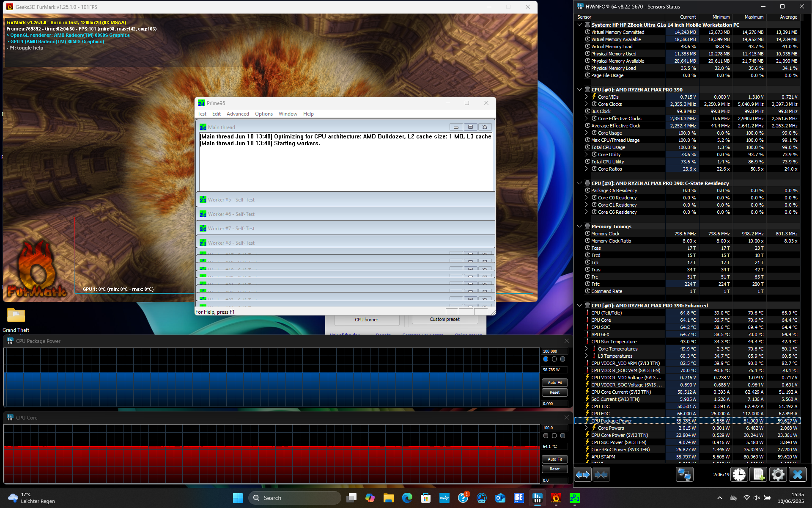Open the Advanced menu in Prime95
The height and width of the screenshot is (508, 812).
click(x=238, y=114)
